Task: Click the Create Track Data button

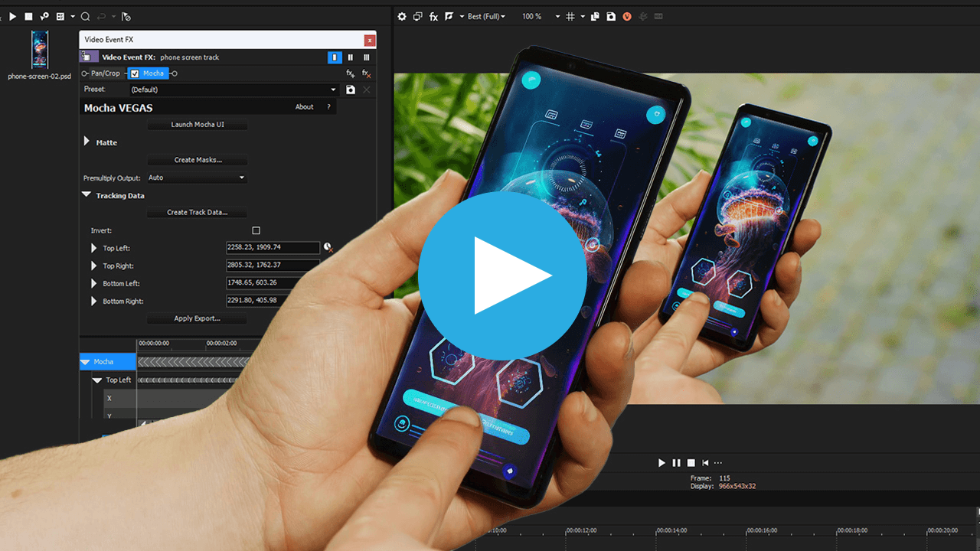Action: (198, 213)
